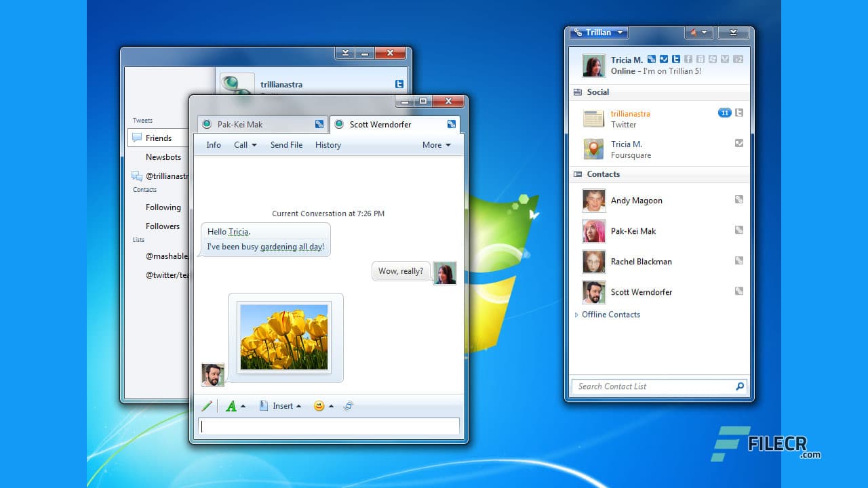Screen dimensions: 868x488
Task: Open the Insert dropdown in the chat toolbar
Action: click(x=283, y=405)
